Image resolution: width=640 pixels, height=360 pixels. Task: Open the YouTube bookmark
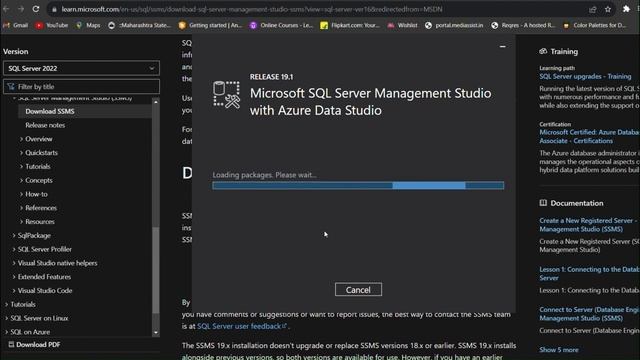click(51, 25)
